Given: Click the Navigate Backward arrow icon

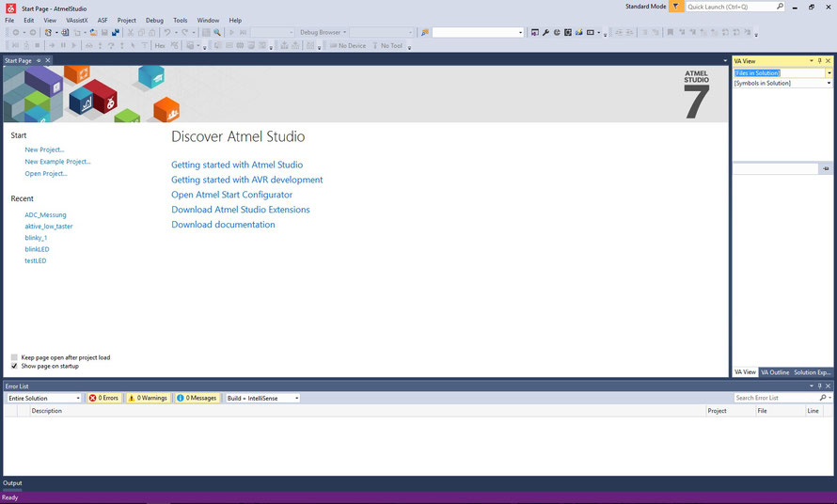Looking at the screenshot, I should [16, 33].
